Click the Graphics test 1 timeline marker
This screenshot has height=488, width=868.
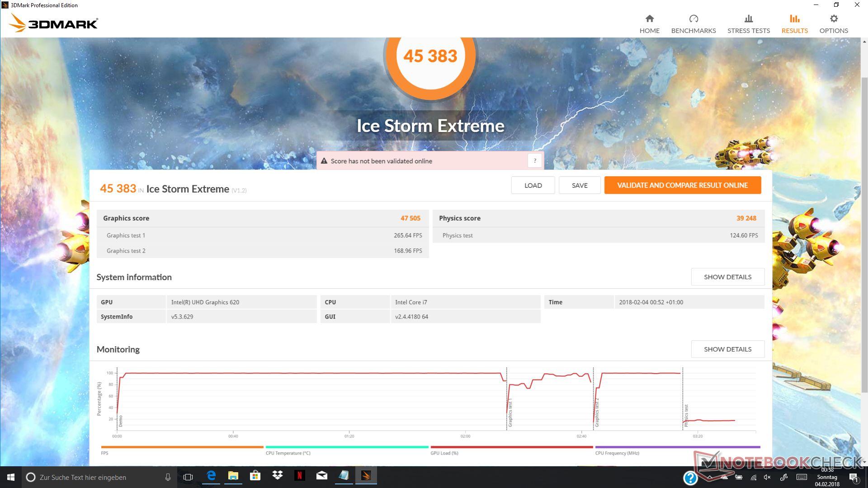pyautogui.click(x=510, y=413)
